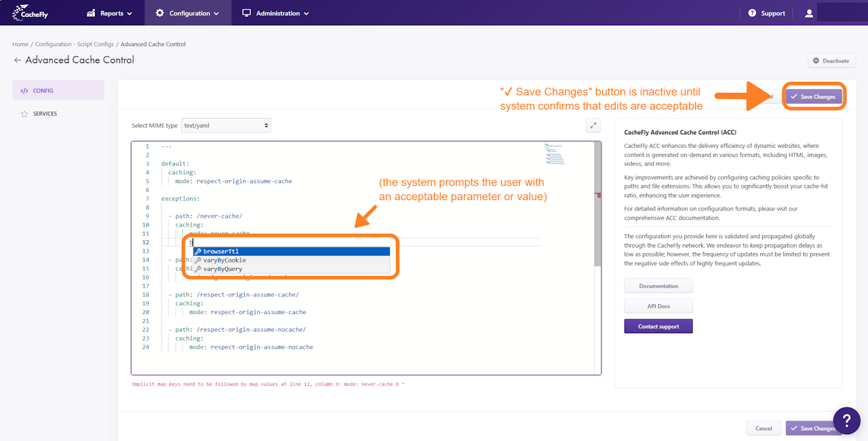Screen dimensions: 868x441
Task: Click 'mode: respect-origin-assume-nocache' on line 24
Action: tap(251, 347)
